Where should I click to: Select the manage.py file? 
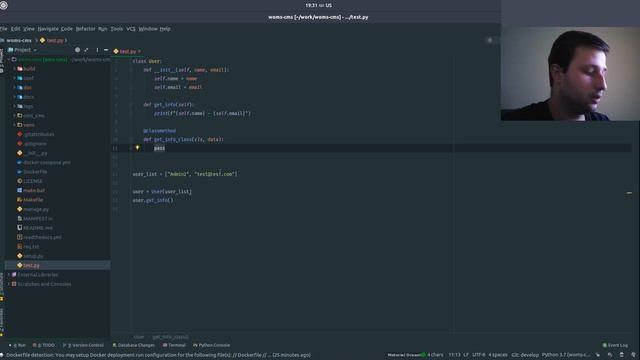pos(36,209)
